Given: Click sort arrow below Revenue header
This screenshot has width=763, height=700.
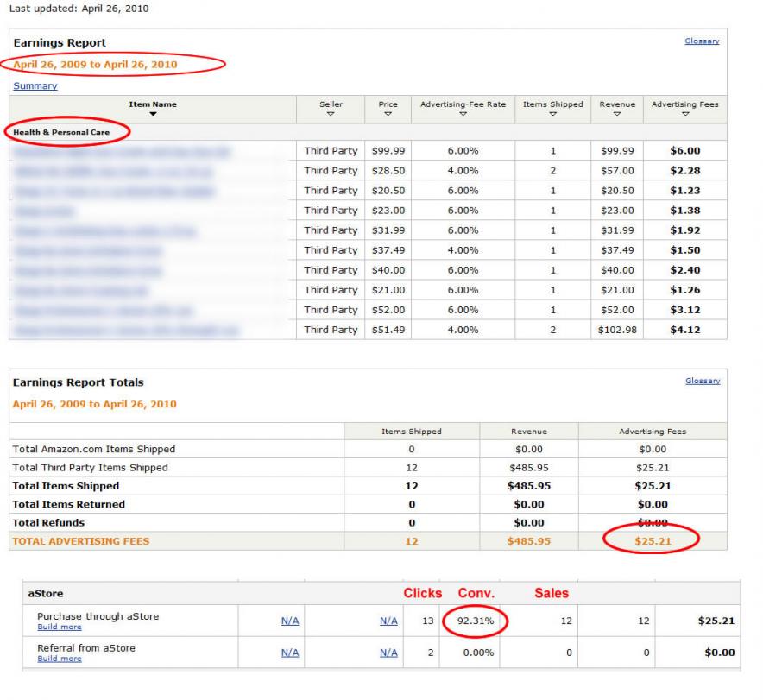Looking at the screenshot, I should point(617,114).
